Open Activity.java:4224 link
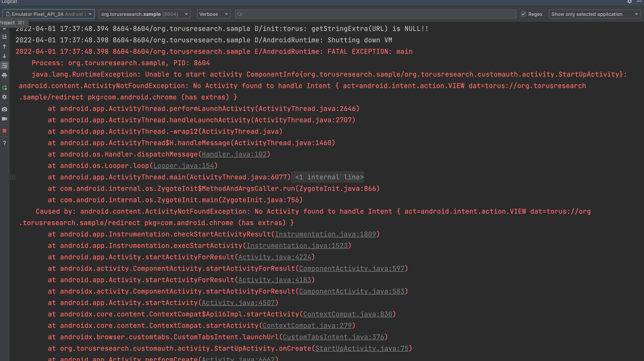The image size is (644, 361). pyautogui.click(x=275, y=257)
